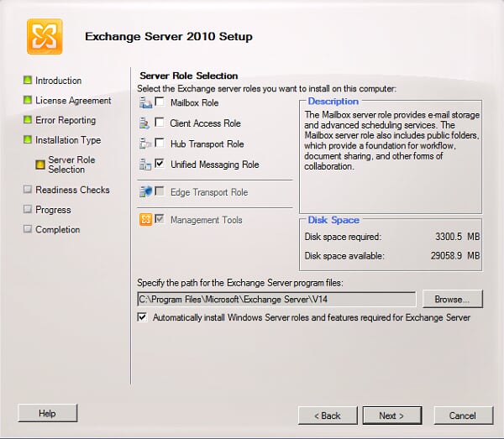Click the Edge Transport Role checkbox

click(x=160, y=191)
